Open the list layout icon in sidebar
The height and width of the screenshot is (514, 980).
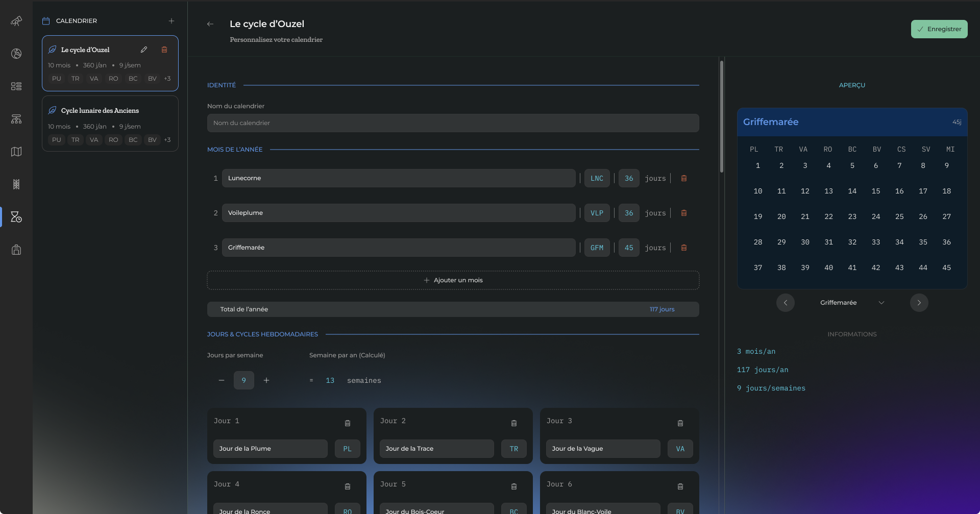(16, 86)
